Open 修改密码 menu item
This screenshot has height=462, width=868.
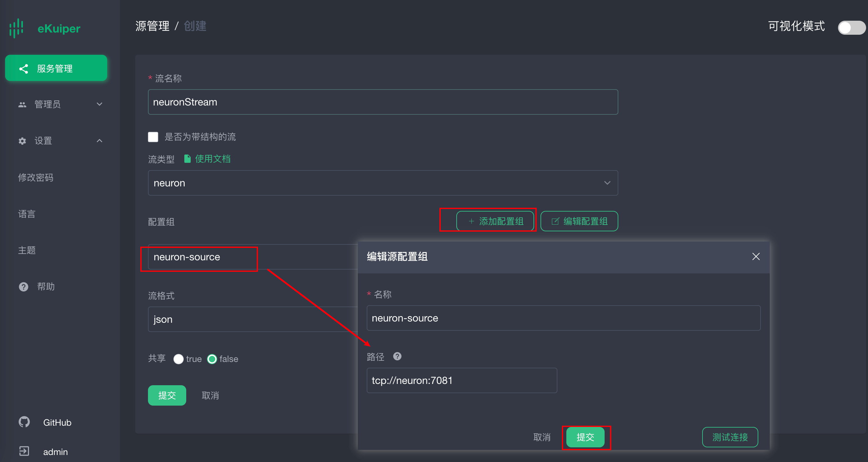[36, 177]
